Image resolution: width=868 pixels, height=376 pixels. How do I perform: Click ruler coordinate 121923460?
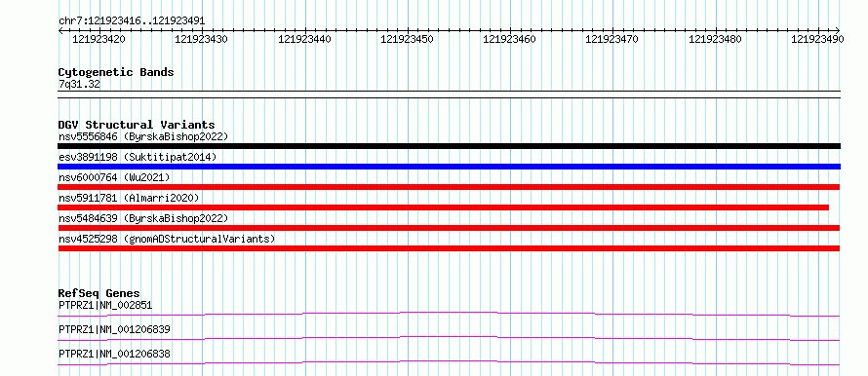[509, 39]
